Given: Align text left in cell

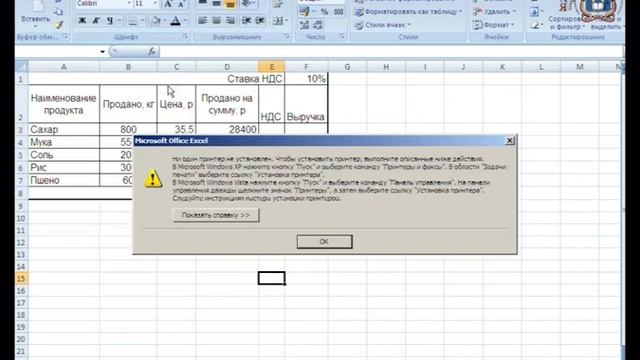Looking at the screenshot, I should point(202,20).
